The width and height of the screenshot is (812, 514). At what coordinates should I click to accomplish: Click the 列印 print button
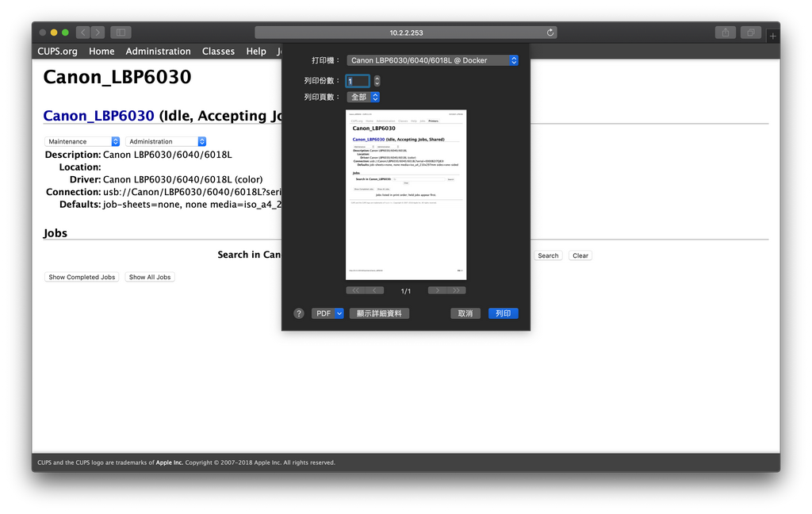(503, 313)
